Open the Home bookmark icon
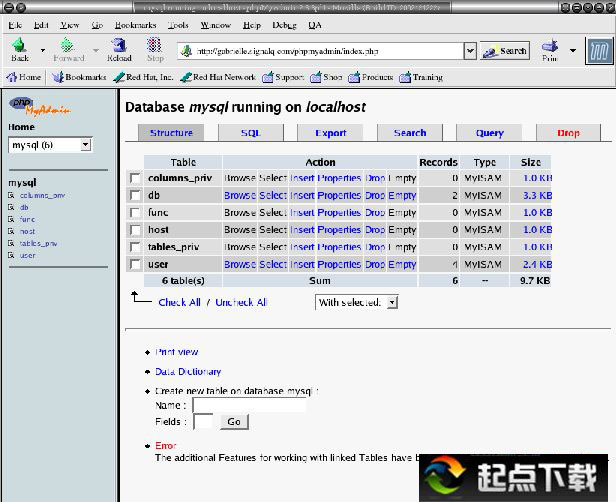Image resolution: width=616 pixels, height=502 pixels. pyautogui.click(x=12, y=77)
